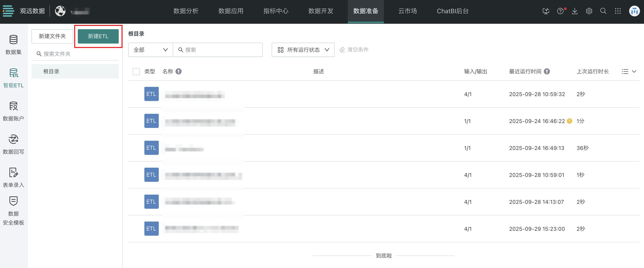
Task: Click the 新建ETL button
Action: [x=98, y=36]
